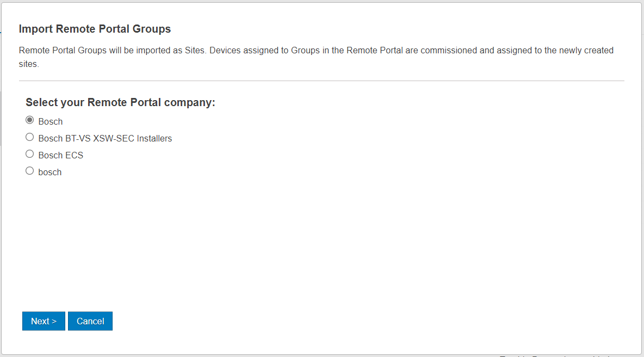The width and height of the screenshot is (644, 357).
Task: Click the "Bosch BT-VS XSW-SEC Installers" label text
Action: 105,138
